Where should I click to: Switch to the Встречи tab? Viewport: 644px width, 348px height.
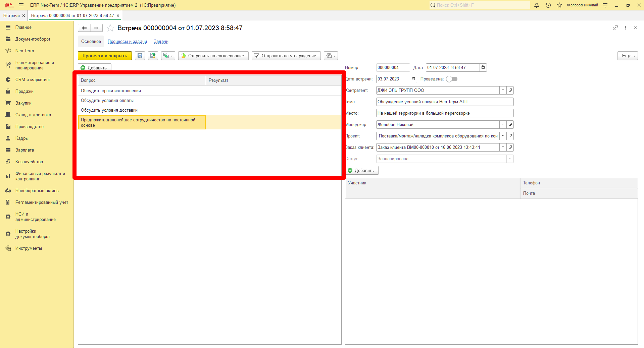coord(12,15)
